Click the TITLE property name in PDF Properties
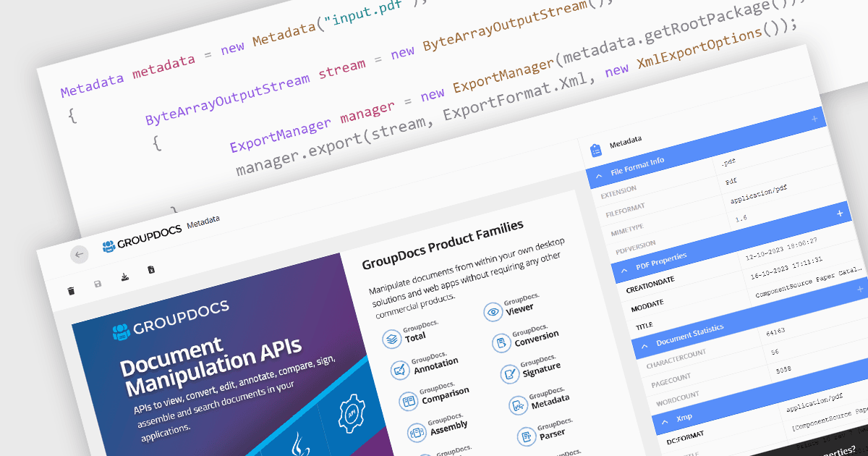Screen dimensions: 868x456 click(x=644, y=326)
